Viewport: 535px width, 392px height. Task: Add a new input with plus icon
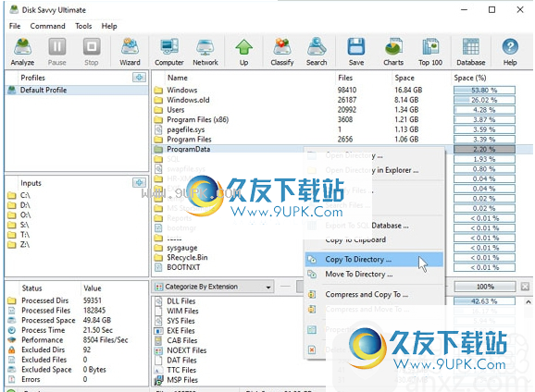[139, 183]
